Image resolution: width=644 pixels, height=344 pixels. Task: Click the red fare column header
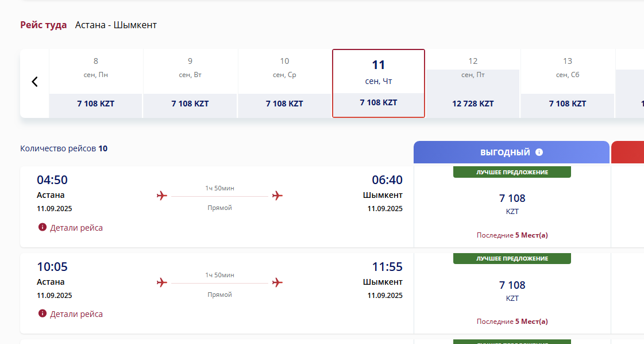tap(627, 152)
